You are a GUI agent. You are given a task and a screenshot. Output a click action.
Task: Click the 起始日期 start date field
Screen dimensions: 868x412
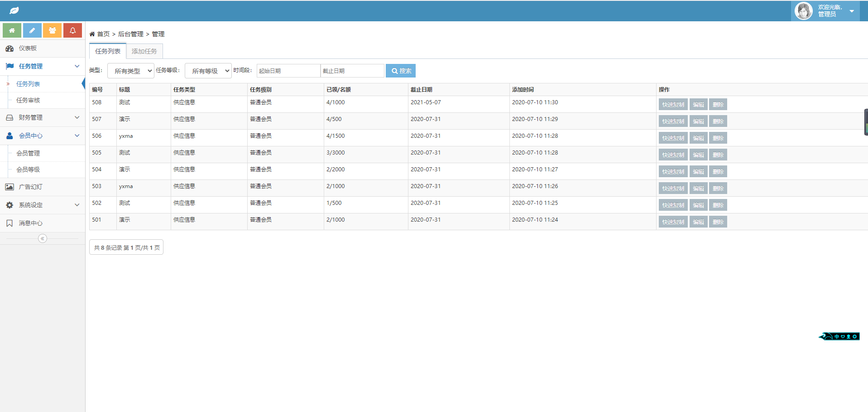tap(288, 71)
